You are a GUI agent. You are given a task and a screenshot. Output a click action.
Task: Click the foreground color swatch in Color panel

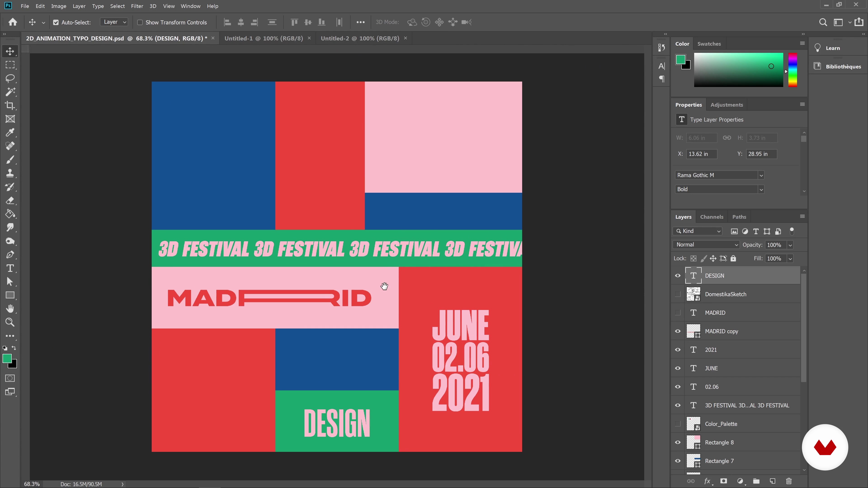[680, 60]
